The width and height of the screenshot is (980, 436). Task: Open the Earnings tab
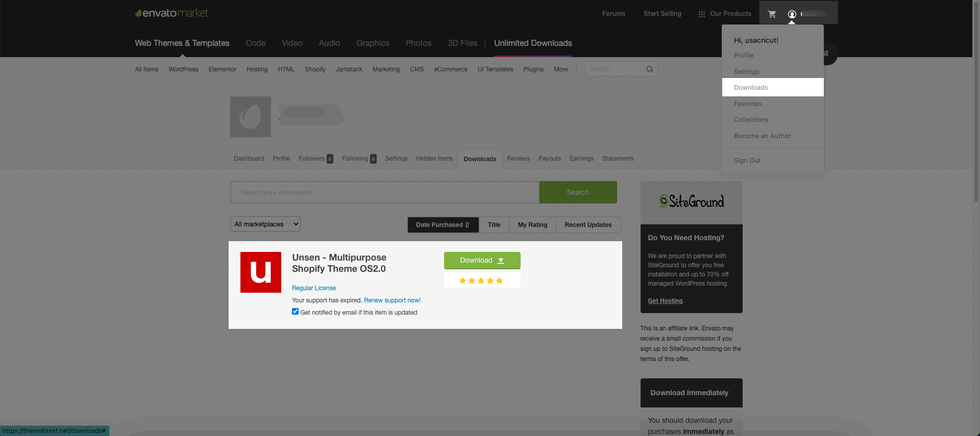click(x=581, y=159)
